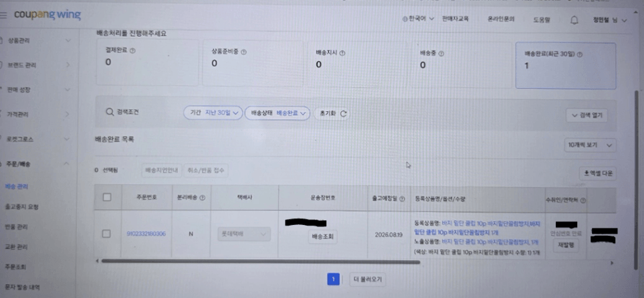
Task: Open the notification bell
Action: tap(574, 20)
